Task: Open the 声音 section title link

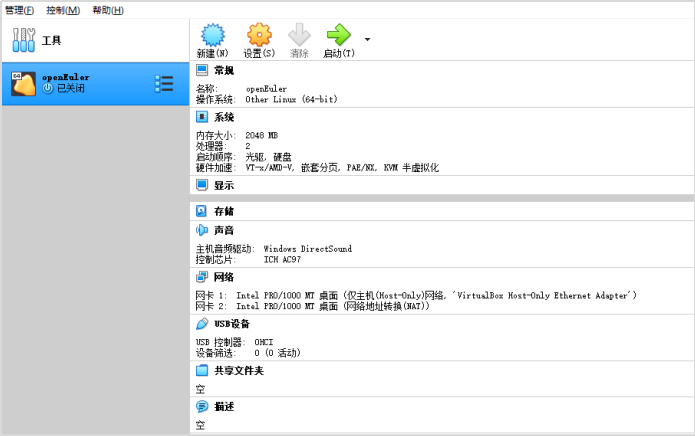Action: click(x=224, y=230)
